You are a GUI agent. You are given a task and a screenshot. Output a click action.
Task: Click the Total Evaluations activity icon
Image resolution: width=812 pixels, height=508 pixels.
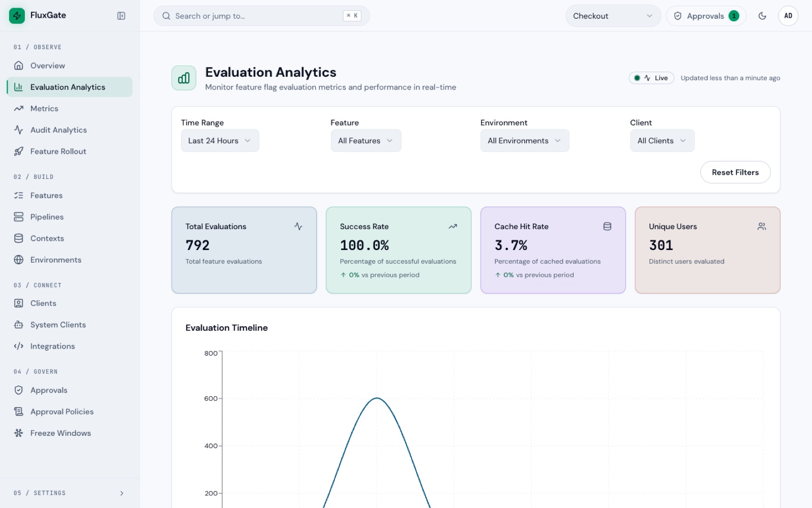click(298, 227)
